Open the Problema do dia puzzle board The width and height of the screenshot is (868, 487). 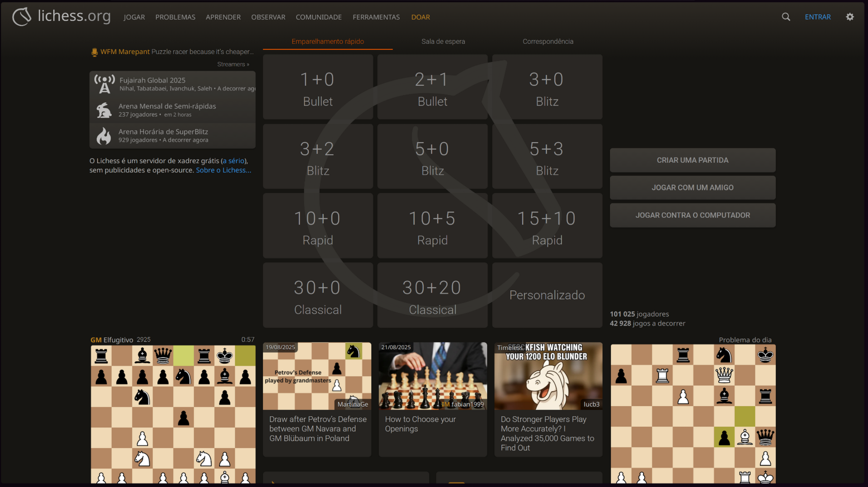[692, 413]
